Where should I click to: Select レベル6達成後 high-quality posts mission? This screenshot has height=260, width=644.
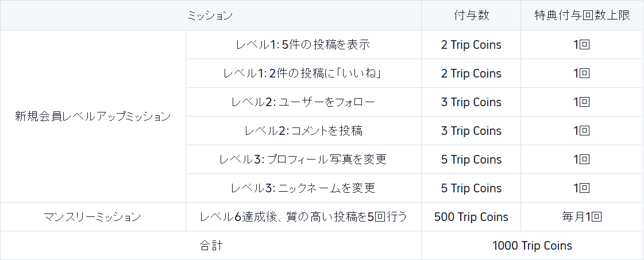click(x=303, y=216)
